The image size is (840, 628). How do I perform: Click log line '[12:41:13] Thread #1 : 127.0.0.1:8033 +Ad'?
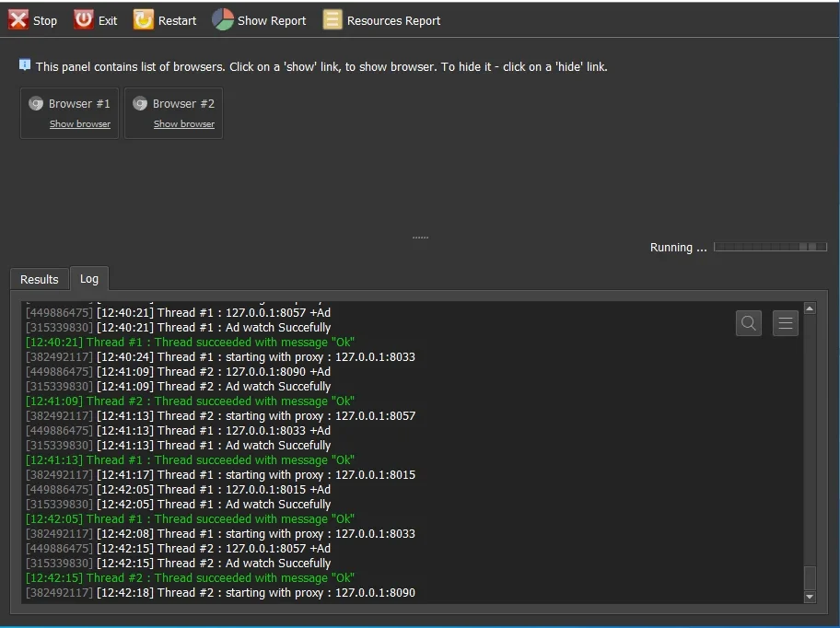click(x=178, y=430)
